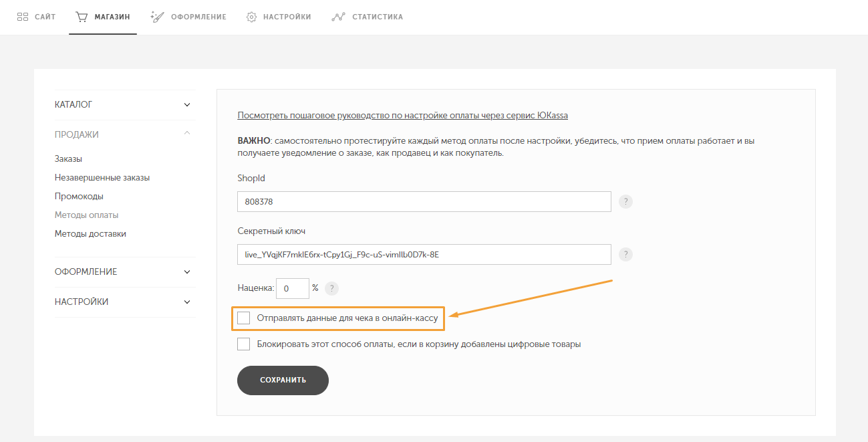Collapse the Продажи sidebar section
The image size is (868, 442).
pos(125,134)
